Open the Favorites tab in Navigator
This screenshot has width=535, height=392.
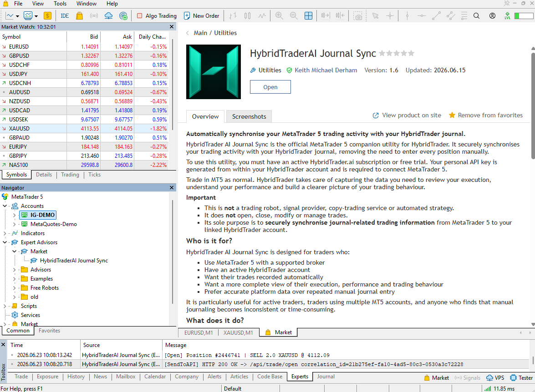coord(50,331)
